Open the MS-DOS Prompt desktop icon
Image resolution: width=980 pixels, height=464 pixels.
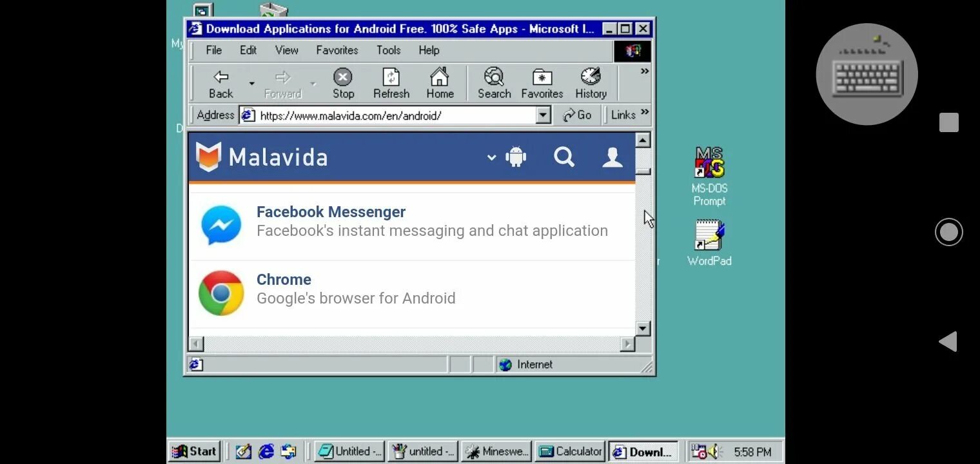[x=709, y=176]
